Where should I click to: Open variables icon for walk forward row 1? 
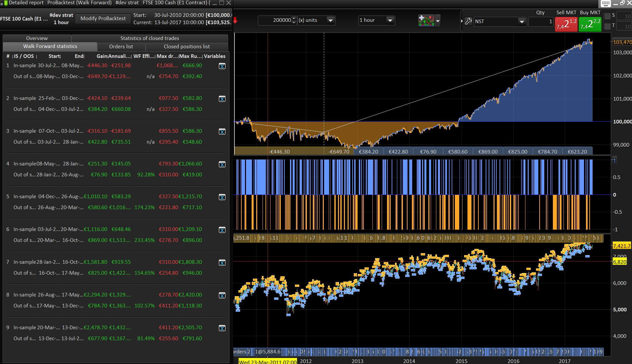click(222, 66)
